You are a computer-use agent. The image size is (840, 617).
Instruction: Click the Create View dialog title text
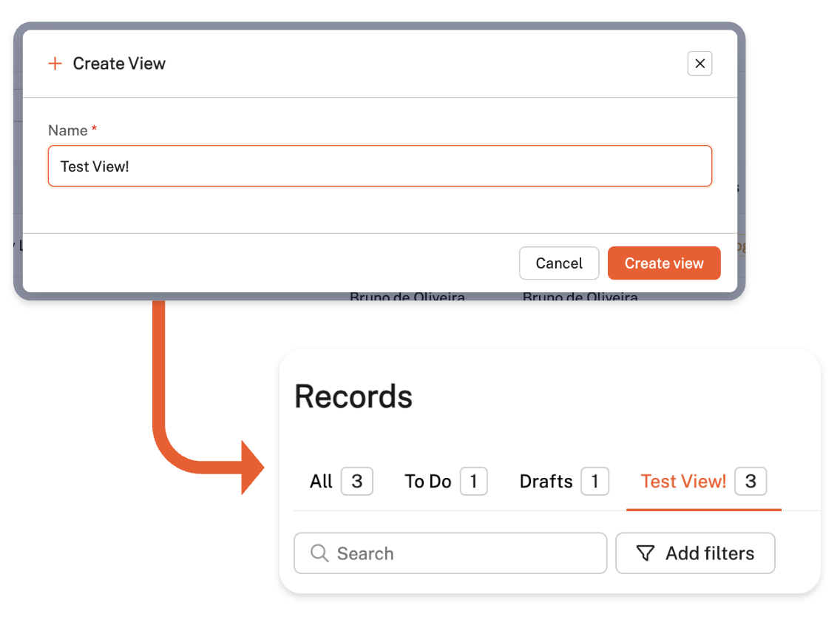pyautogui.click(x=119, y=64)
